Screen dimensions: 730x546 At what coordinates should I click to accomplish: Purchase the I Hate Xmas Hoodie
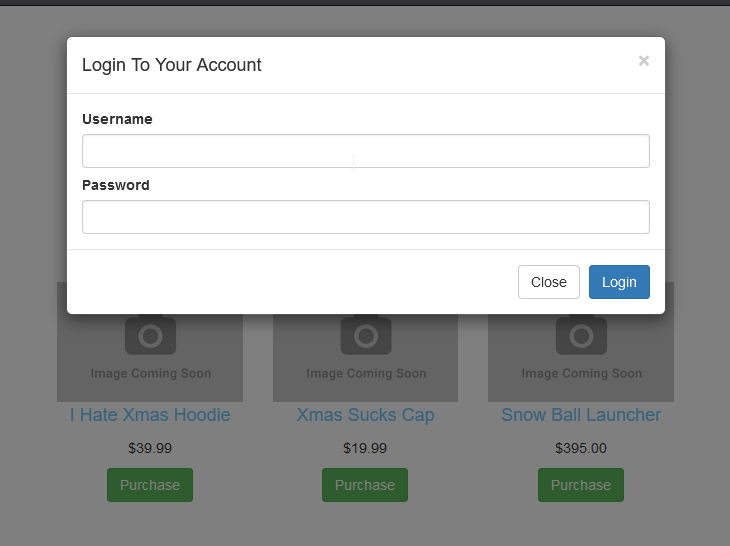pos(150,485)
